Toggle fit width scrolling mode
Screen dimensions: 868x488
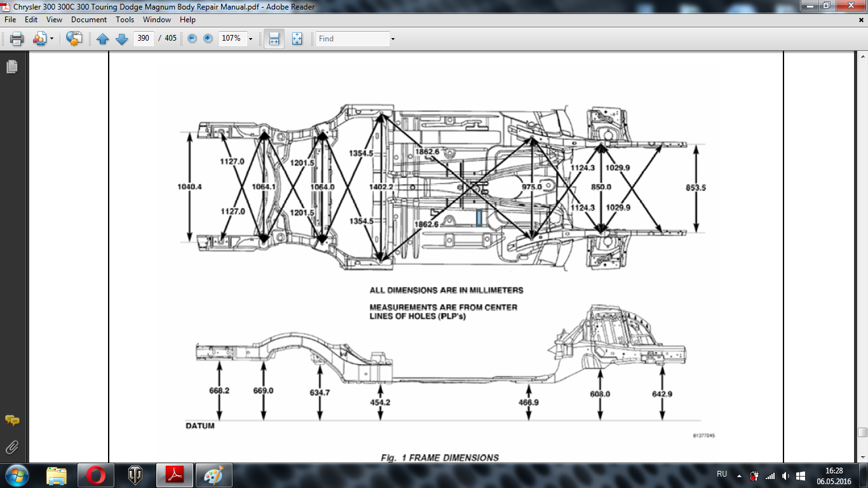[x=274, y=39]
